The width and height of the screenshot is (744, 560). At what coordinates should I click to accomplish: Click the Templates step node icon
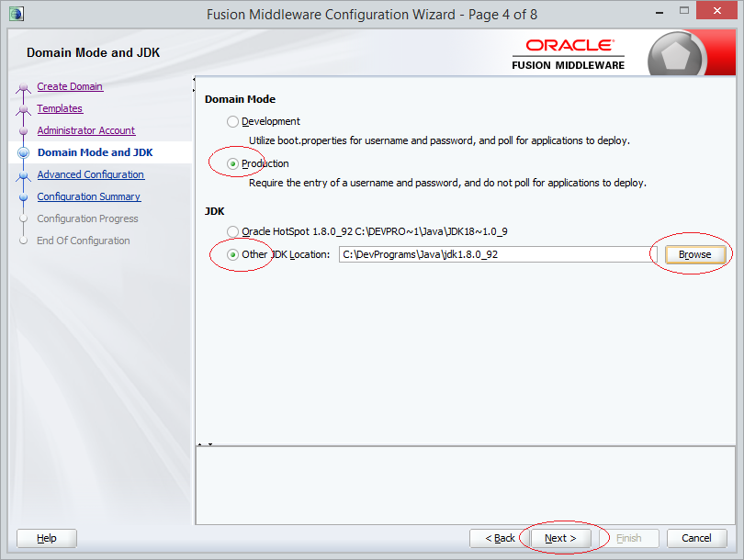click(23, 109)
